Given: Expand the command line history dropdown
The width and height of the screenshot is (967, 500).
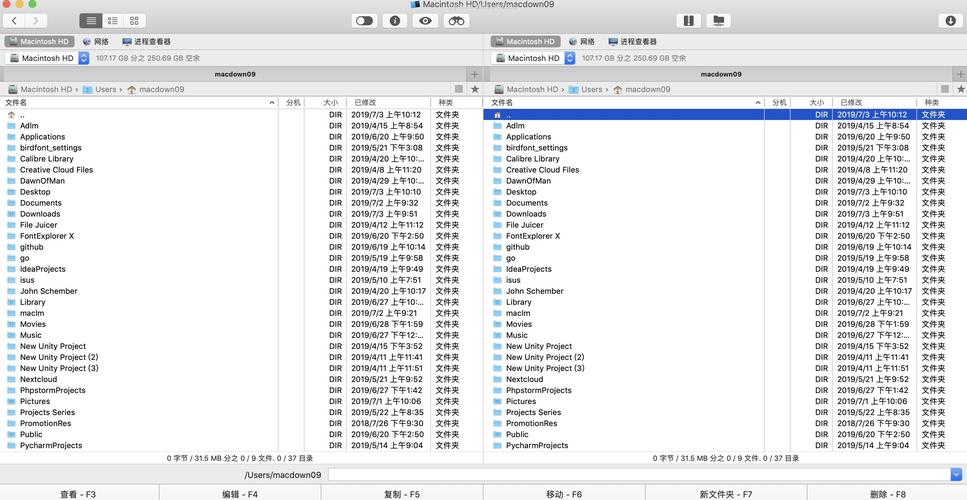Looking at the screenshot, I should [956, 475].
